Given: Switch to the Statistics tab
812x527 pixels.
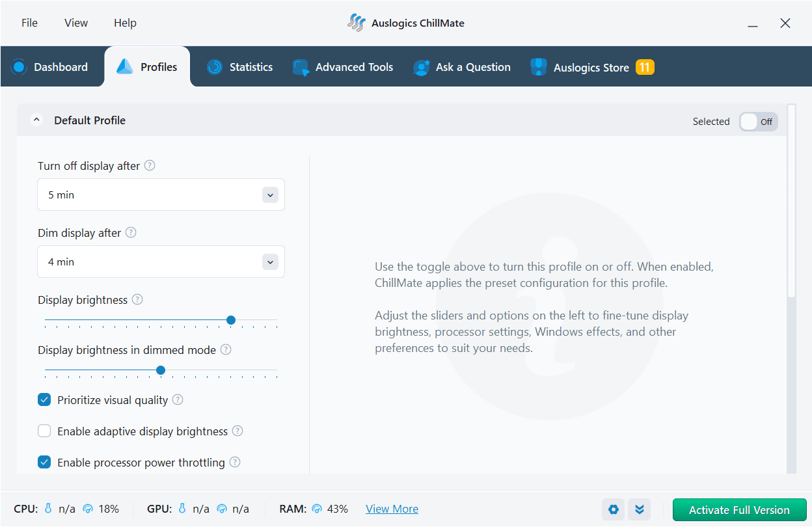Looking at the screenshot, I should [240, 67].
